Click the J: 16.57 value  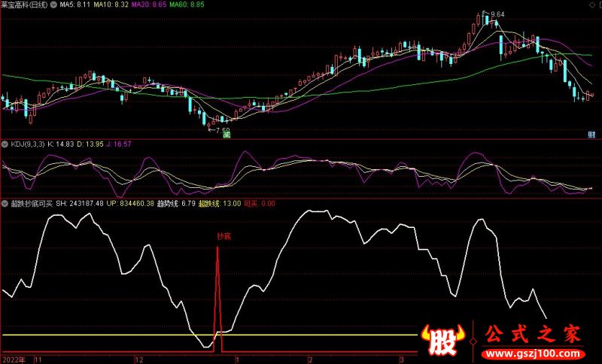pos(119,144)
